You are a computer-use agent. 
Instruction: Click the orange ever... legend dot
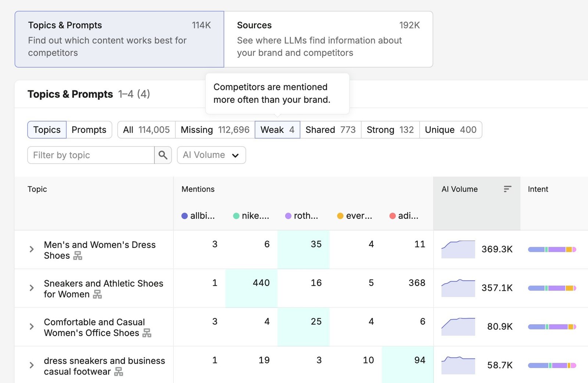coord(340,216)
